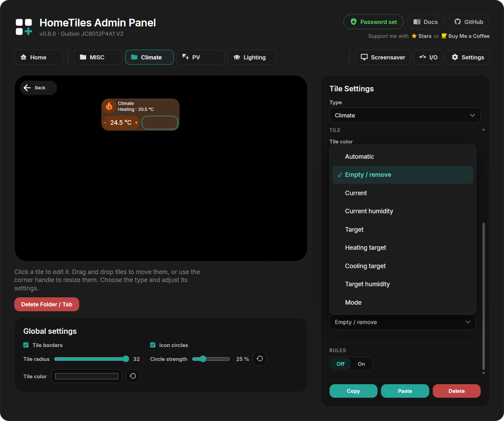Click the shield icon in Password set
Image resolution: width=504 pixels, height=421 pixels.
(353, 22)
